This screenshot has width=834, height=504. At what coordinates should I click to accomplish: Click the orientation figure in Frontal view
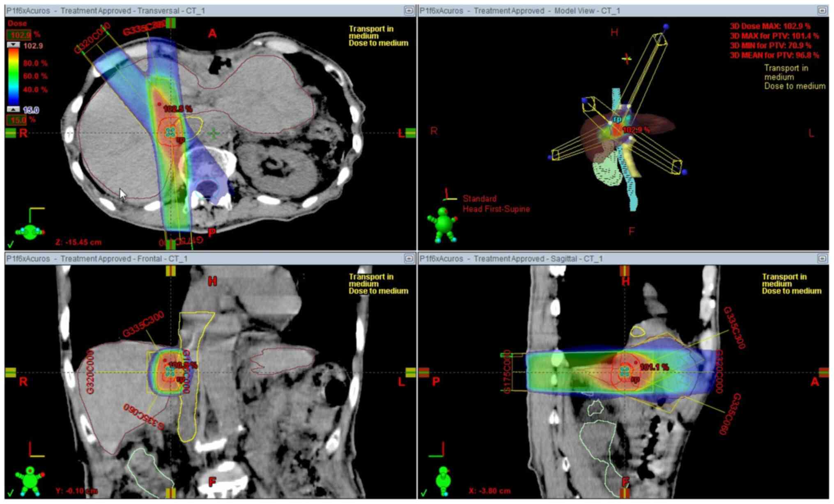[x=30, y=479]
